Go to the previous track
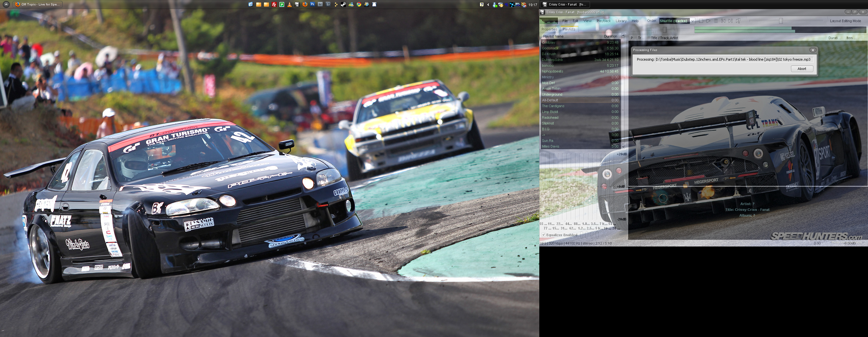Screen dimensions: 868x337 pyautogui.click(x=723, y=21)
